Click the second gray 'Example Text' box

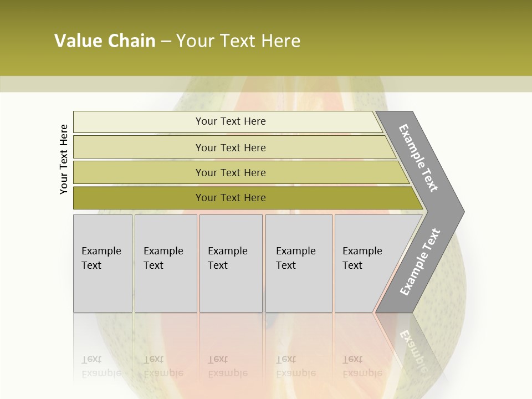click(166, 263)
